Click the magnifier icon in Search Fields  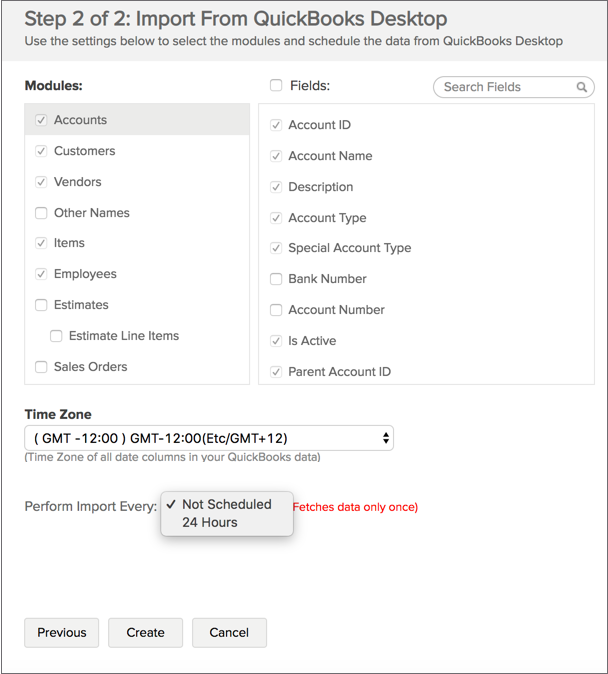pos(581,87)
